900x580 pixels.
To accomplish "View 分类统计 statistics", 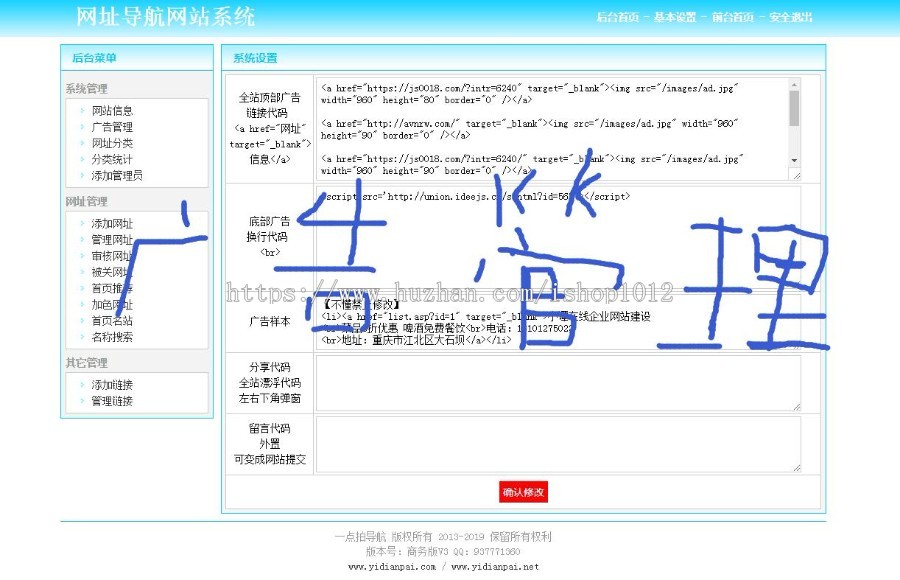I will coord(112,159).
